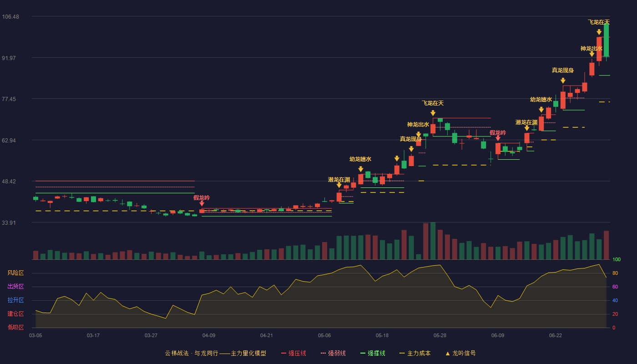Click the 05-28 date label
Viewport: 637px width, 364px height.
click(440, 335)
